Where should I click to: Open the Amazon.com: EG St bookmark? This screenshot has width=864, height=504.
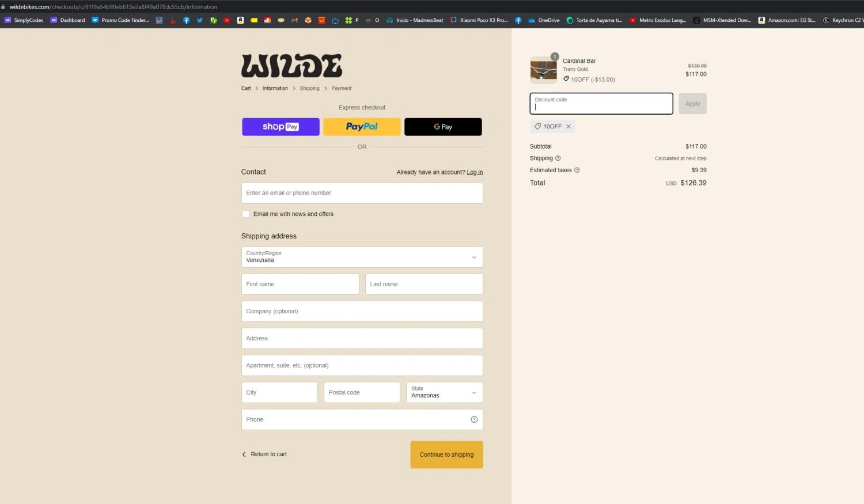click(x=787, y=20)
